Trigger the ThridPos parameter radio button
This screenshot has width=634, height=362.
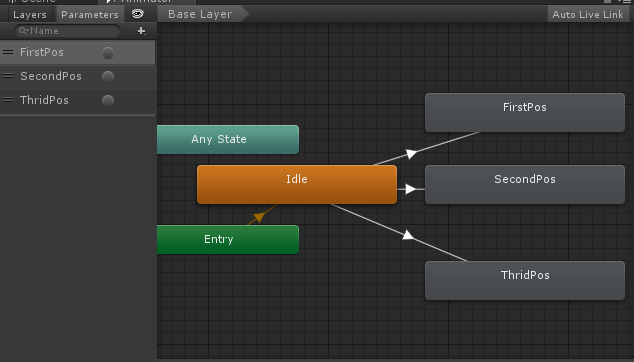[108, 100]
